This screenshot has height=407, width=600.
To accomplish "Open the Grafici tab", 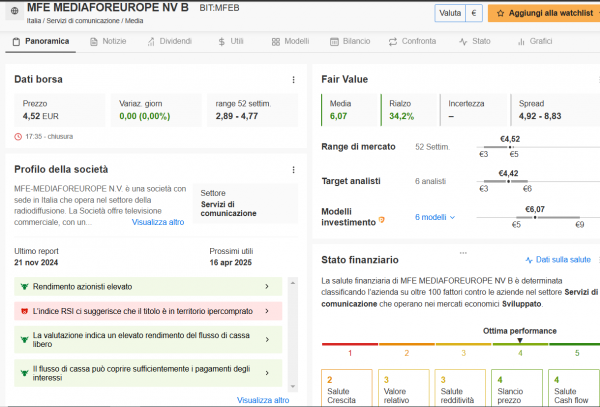I will (535, 41).
